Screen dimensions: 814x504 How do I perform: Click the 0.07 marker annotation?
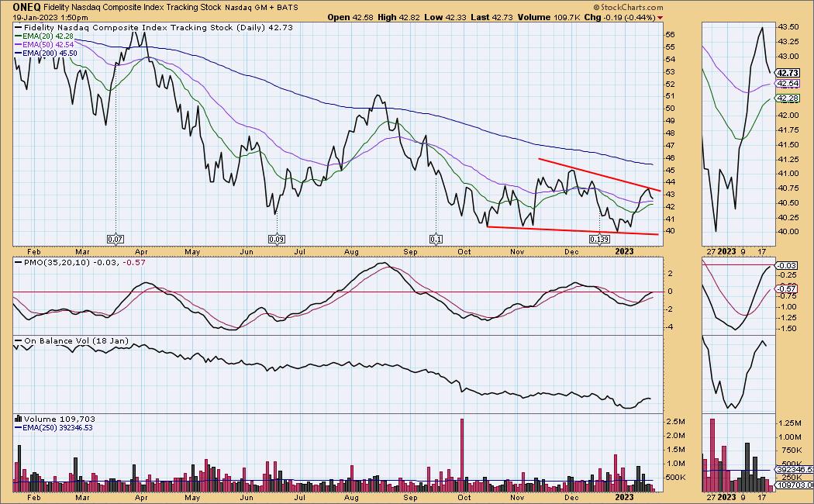tap(115, 240)
